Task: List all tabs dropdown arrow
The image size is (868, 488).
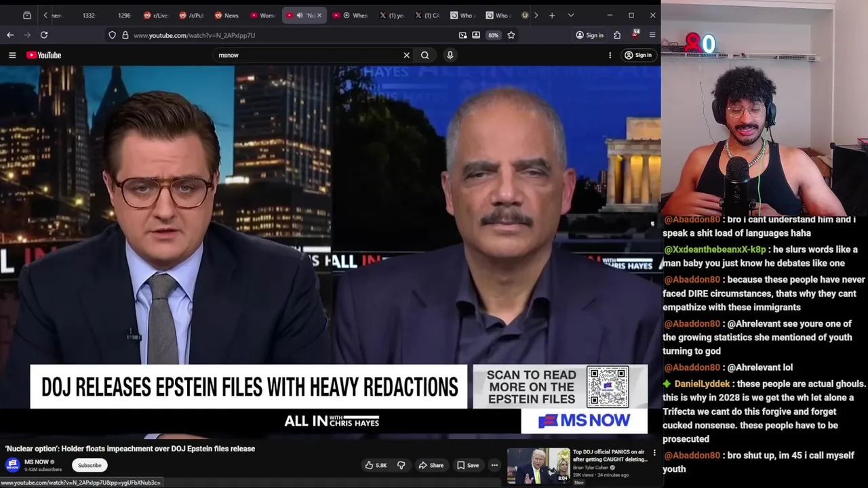Action: click(x=571, y=15)
